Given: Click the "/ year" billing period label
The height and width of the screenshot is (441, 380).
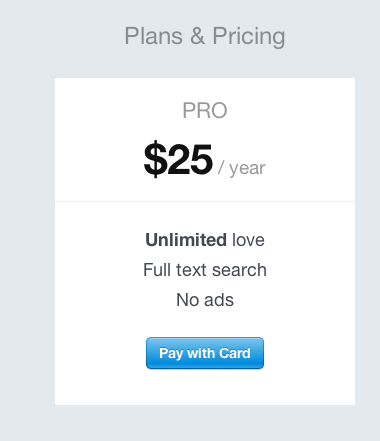Looking at the screenshot, I should [242, 168].
